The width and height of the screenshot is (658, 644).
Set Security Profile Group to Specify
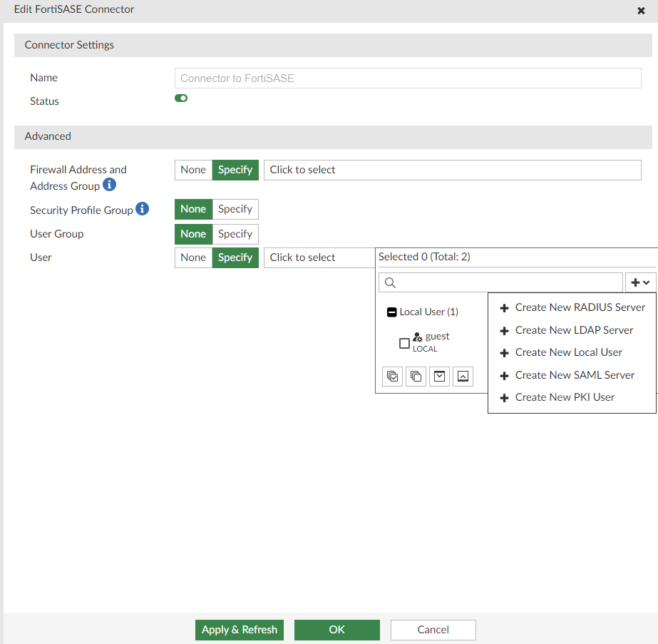(235, 209)
